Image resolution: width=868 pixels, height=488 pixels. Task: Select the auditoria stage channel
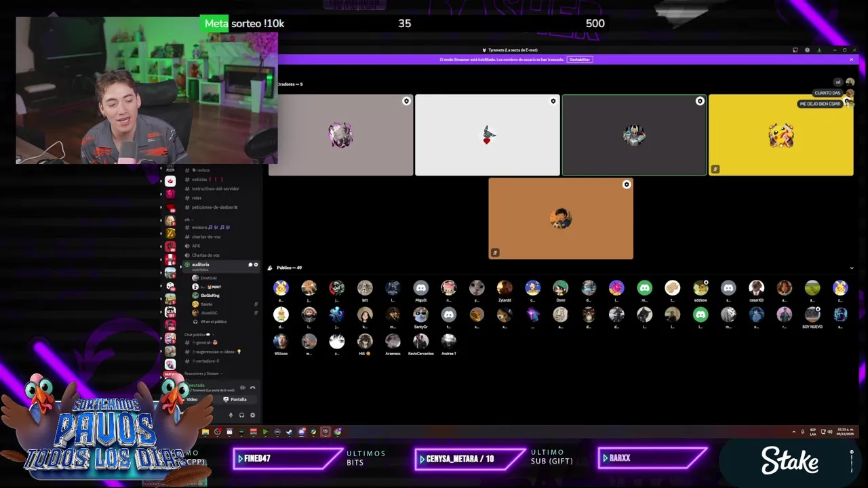click(220, 266)
